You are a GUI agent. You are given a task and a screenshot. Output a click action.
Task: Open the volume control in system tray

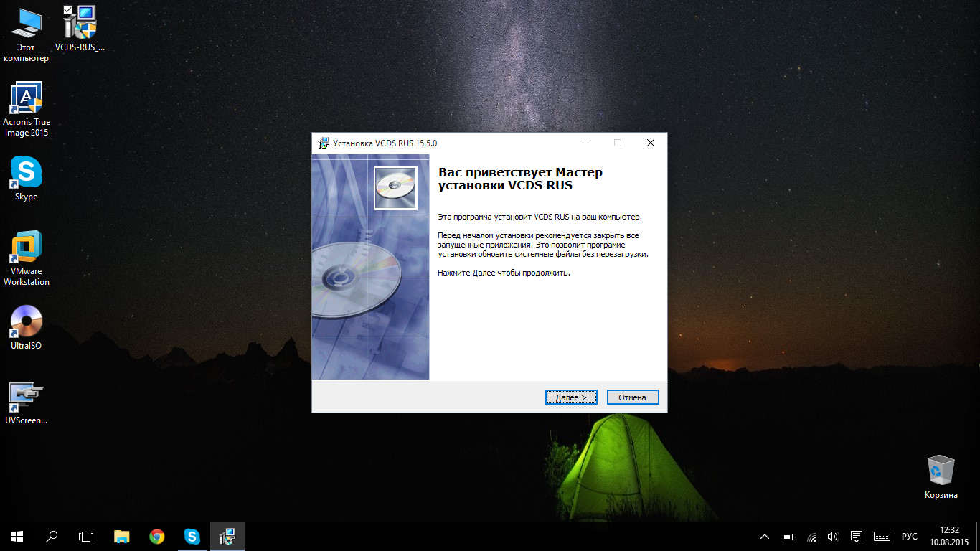click(833, 536)
